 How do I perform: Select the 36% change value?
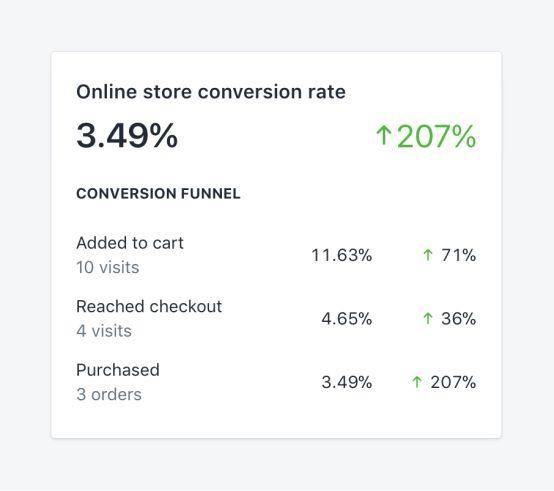point(459,319)
